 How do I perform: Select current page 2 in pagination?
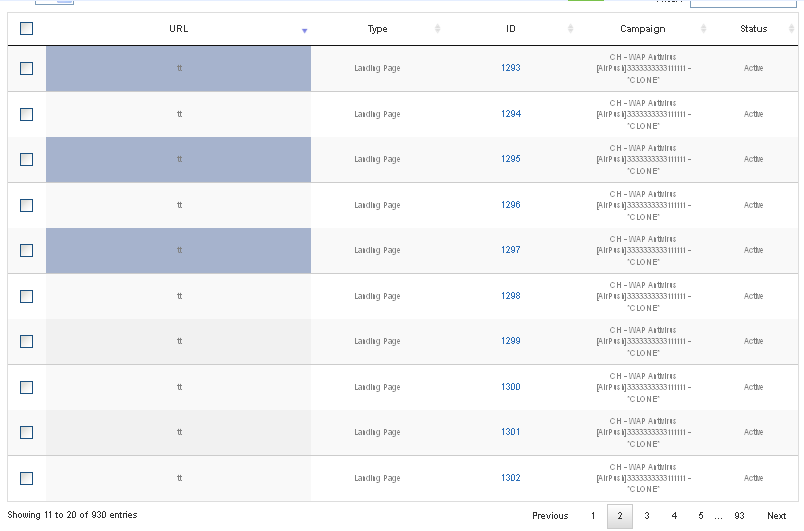pos(620,516)
